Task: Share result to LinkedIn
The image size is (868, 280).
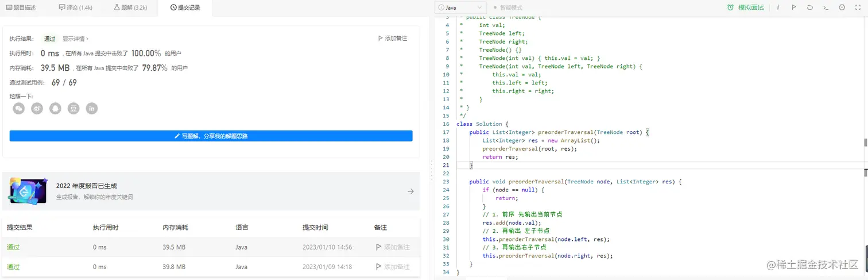Action: [x=92, y=108]
